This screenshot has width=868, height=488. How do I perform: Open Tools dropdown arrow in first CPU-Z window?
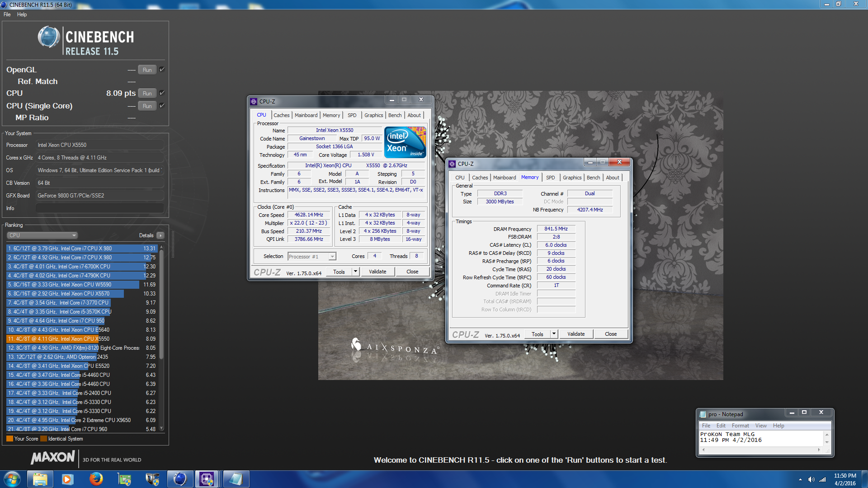(356, 272)
